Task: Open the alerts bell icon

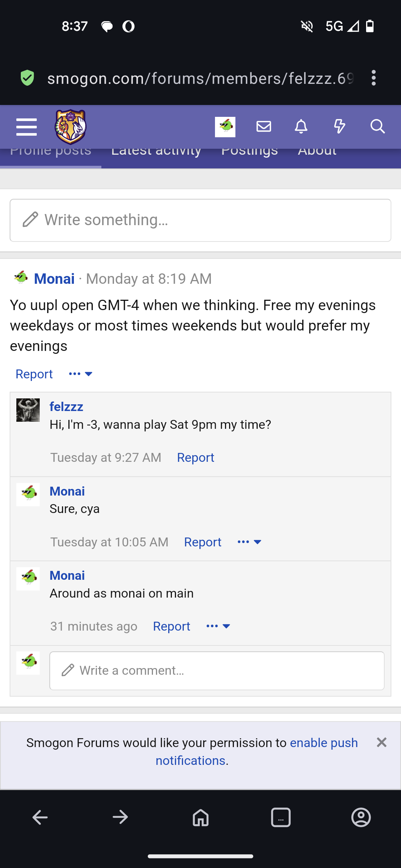Action: point(301,126)
